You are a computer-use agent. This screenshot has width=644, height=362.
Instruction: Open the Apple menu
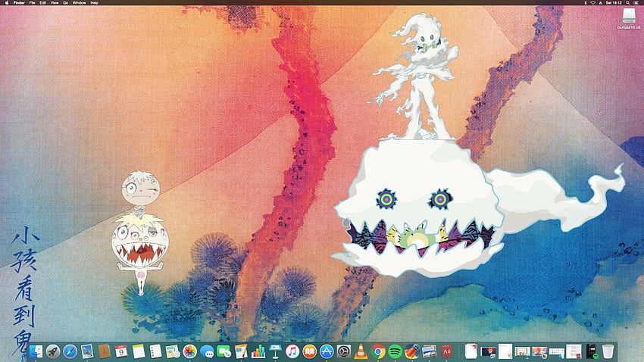point(7,2)
